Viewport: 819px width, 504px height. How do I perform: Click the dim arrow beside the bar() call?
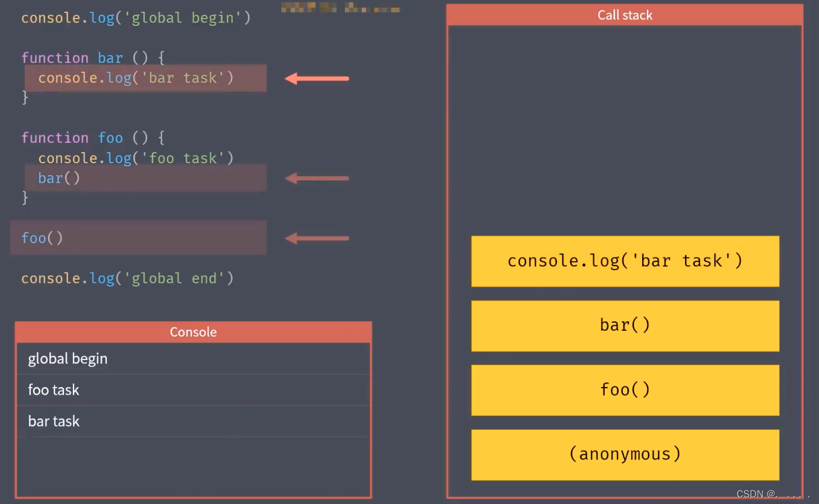point(317,178)
